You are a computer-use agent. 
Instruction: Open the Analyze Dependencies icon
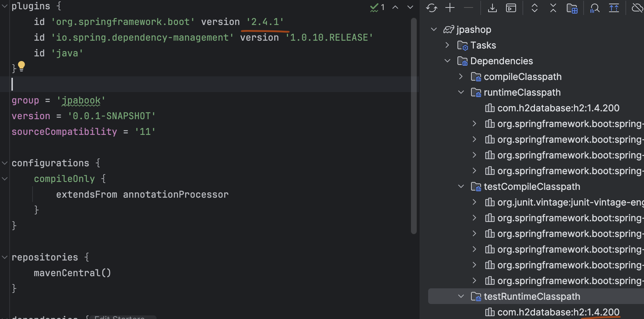(595, 8)
